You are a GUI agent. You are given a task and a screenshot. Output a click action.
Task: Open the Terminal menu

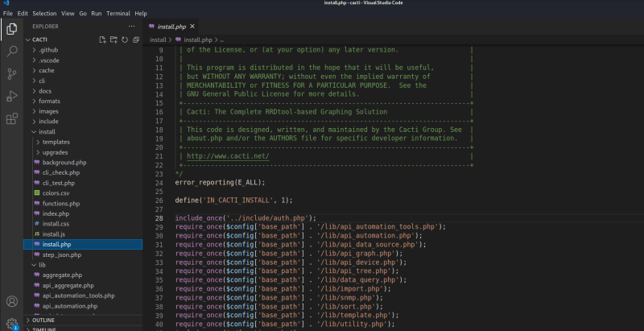[118, 14]
